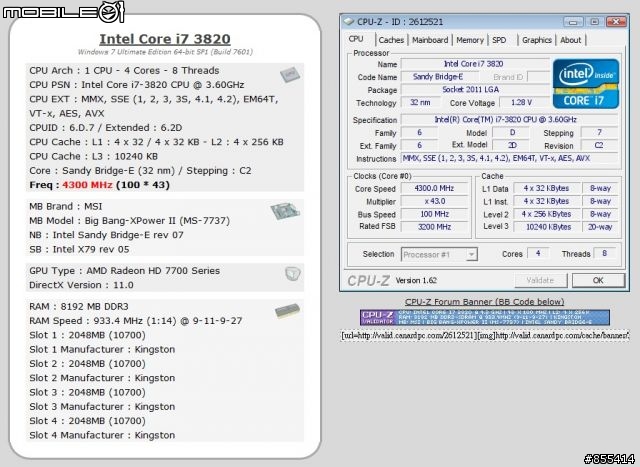Click the Specification field i7-3820 CPU @ 3.60GHz
Image resolution: width=640 pixels, height=467 pixels.
coord(509,120)
